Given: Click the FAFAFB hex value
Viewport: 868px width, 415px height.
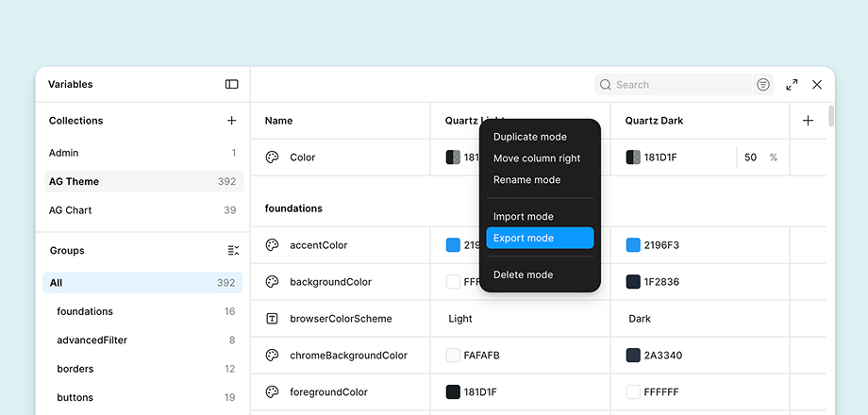Looking at the screenshot, I should (x=481, y=356).
